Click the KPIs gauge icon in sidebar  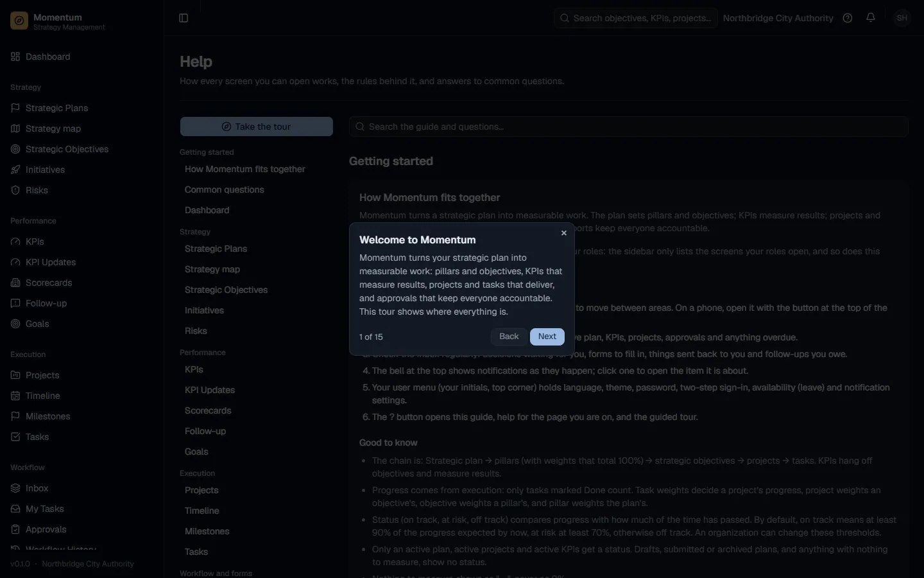pos(15,241)
